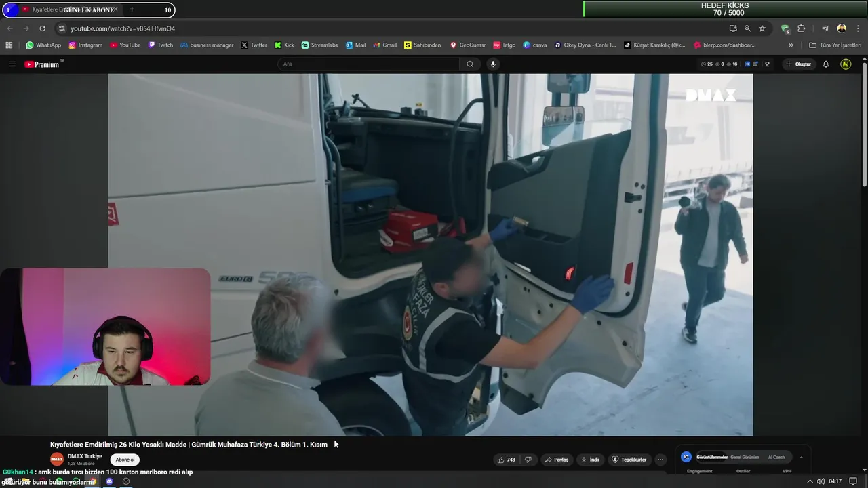Screen dimensions: 868x488
Task: Open the Sahibinden bookmark
Action: pos(422,45)
